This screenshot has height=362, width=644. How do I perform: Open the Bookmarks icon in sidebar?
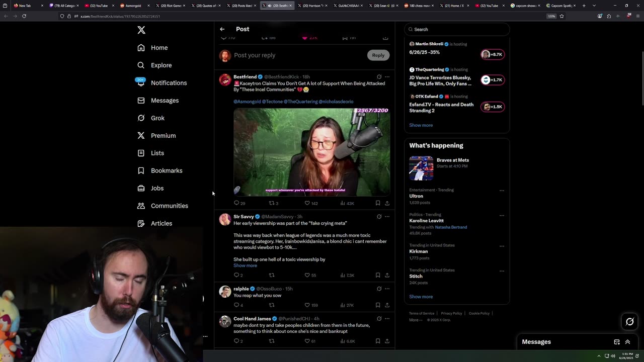(141, 170)
